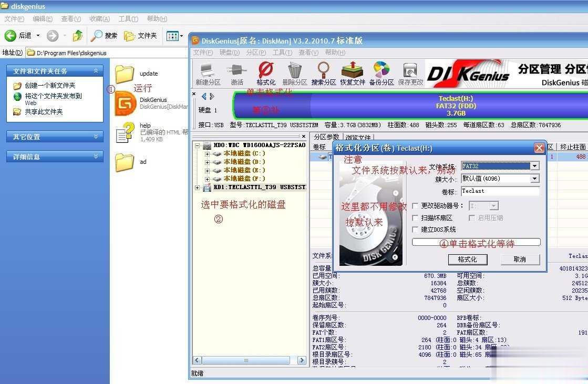Screen dimensions: 588x384
Task: Select HD0:WDC WD1600AAJS disk entry
Action: 259,145
